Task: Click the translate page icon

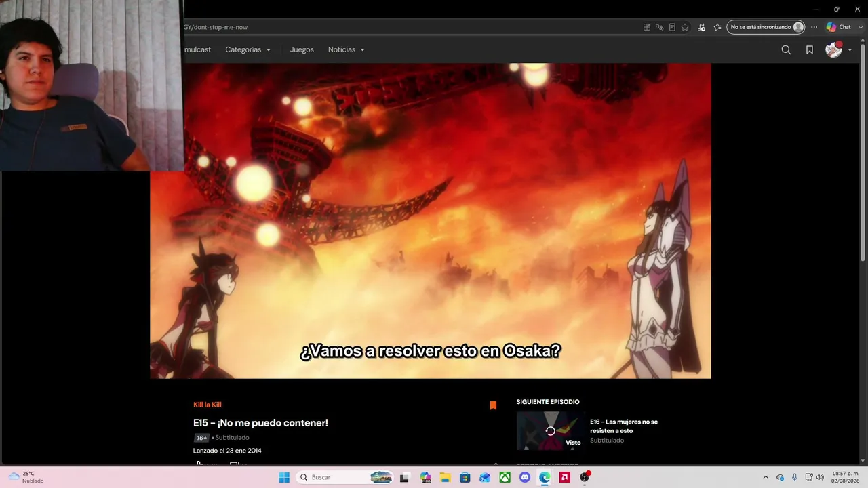Action: coord(659,27)
